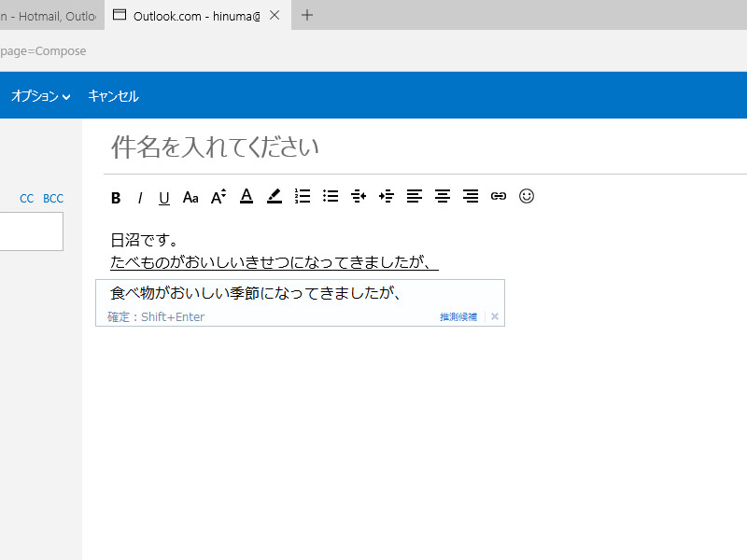Screen dimensions: 747x560
Task: Open the font family picker
Action: tap(190, 197)
